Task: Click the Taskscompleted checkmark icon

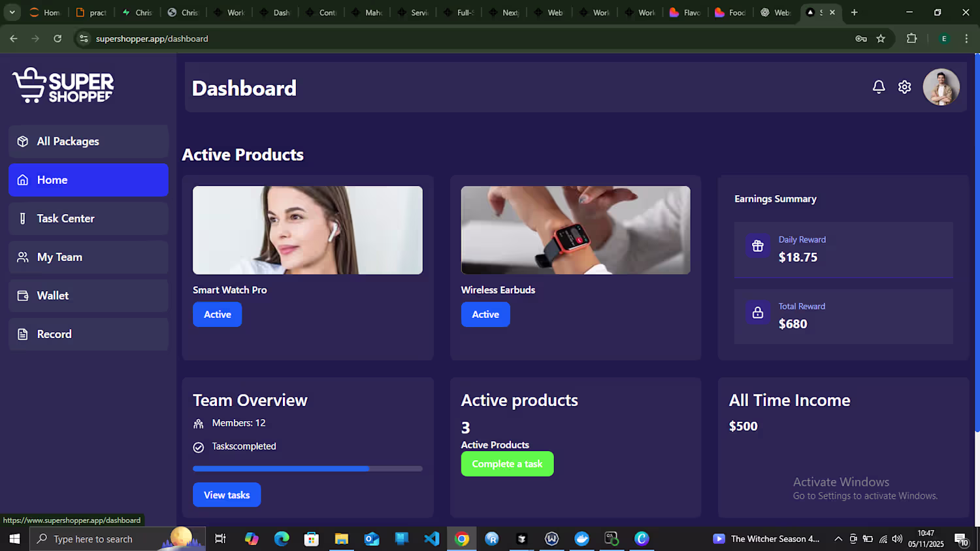Action: 199,447
